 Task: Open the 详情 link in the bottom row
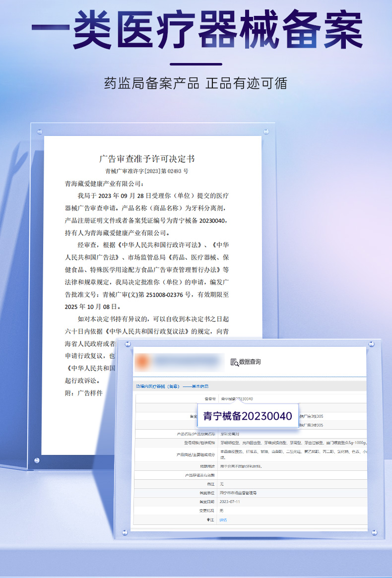coord(223,519)
